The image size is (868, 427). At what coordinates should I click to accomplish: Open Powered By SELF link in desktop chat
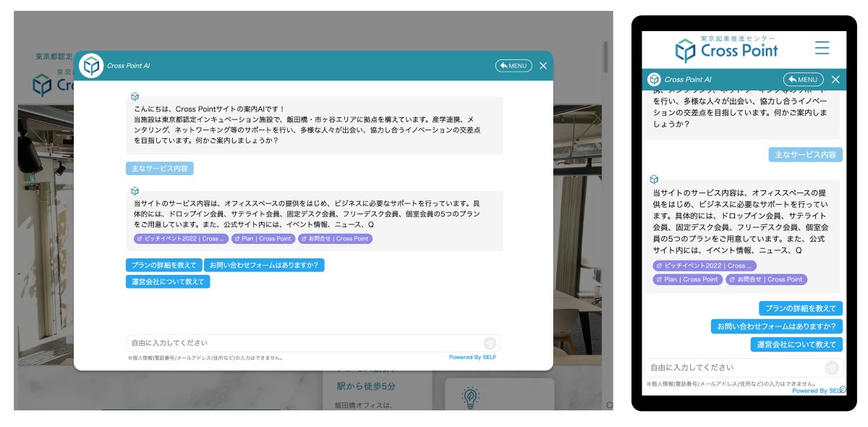(x=472, y=358)
